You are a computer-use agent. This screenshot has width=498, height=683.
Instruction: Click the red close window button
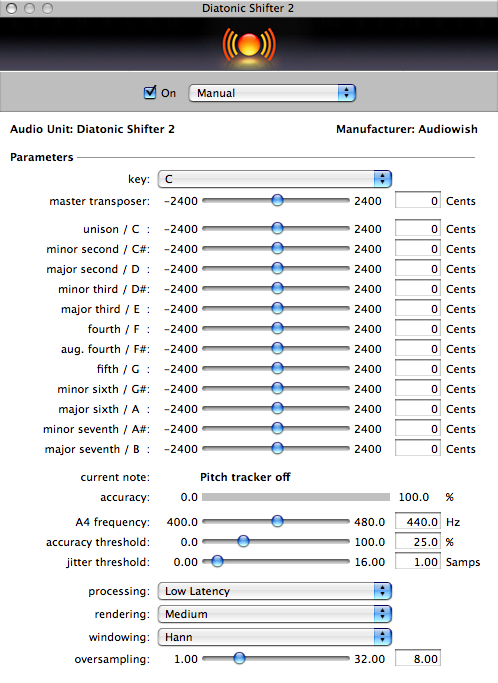12,8
